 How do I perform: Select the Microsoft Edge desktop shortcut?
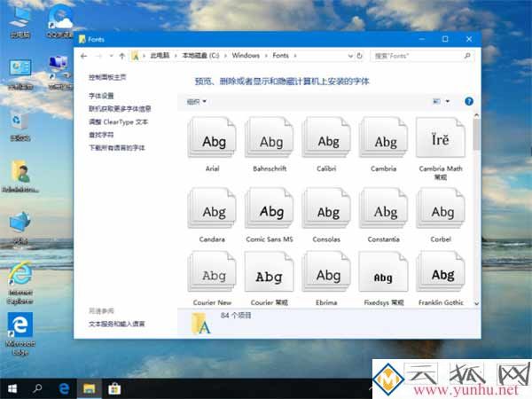click(x=20, y=334)
